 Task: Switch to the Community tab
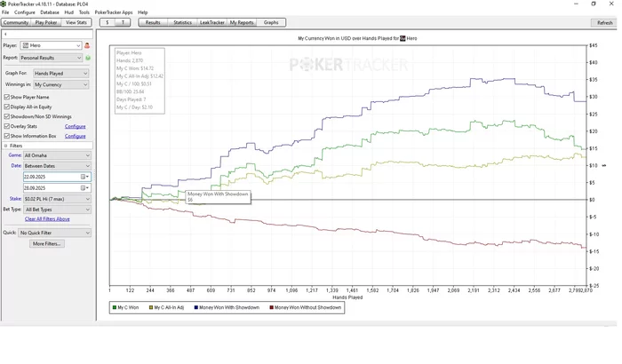16,22
